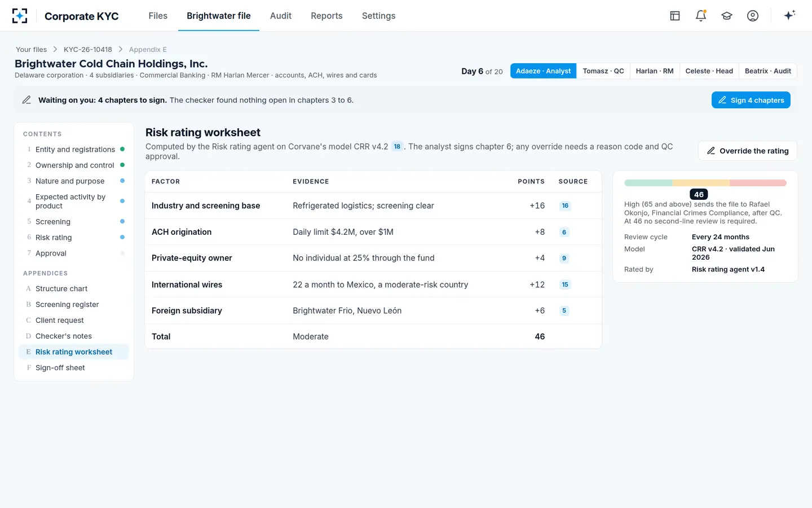
Task: Open chapter 1 Entity and registrations
Action: tap(74, 150)
